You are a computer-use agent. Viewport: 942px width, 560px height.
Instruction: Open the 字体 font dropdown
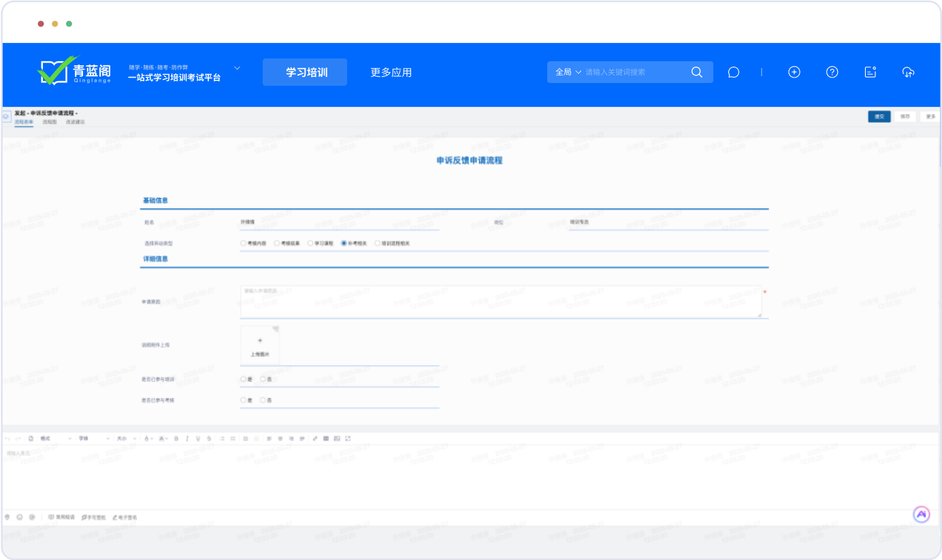pyautogui.click(x=93, y=439)
